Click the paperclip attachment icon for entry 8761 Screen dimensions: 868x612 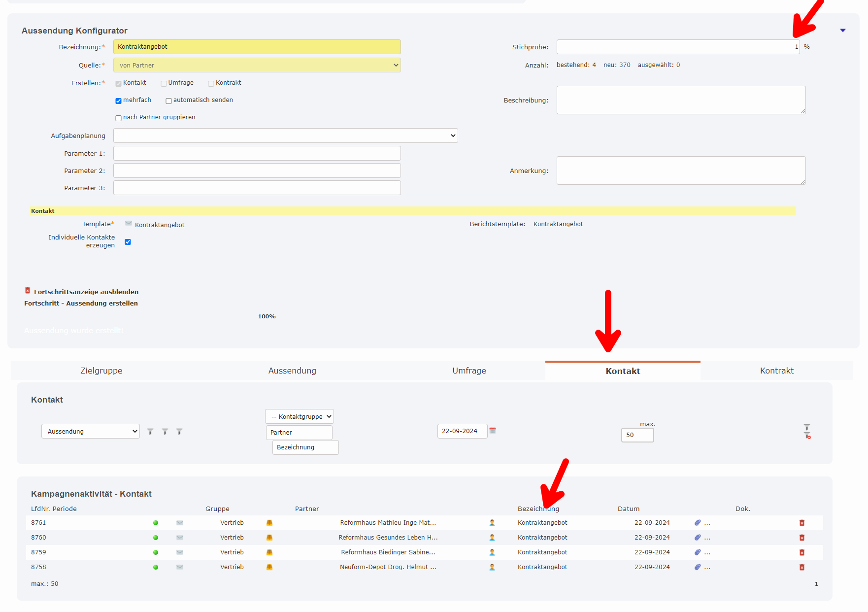[697, 523]
